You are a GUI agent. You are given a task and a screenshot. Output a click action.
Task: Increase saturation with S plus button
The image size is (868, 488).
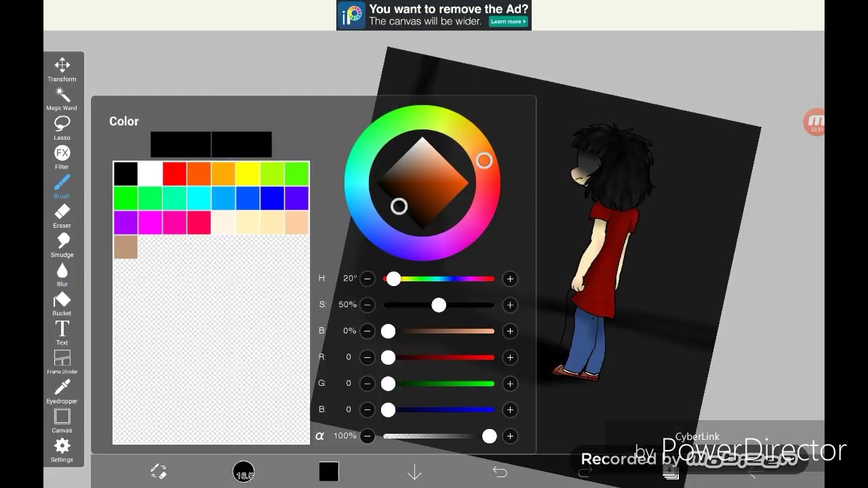[x=510, y=305]
